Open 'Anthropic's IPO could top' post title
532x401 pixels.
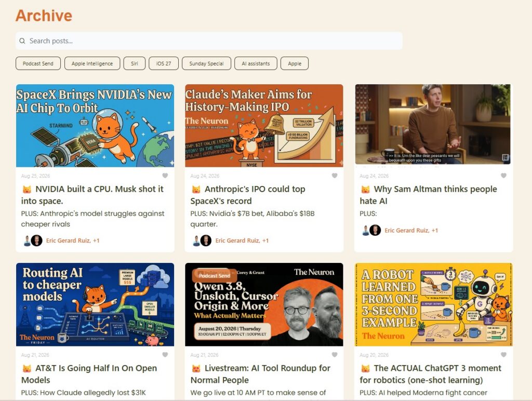coord(248,195)
